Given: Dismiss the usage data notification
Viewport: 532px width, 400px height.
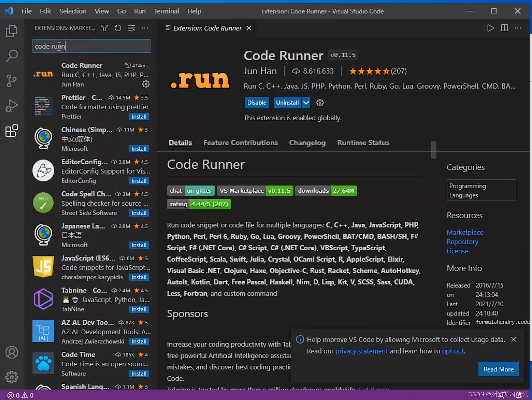Looking at the screenshot, I should pyautogui.click(x=513, y=339).
